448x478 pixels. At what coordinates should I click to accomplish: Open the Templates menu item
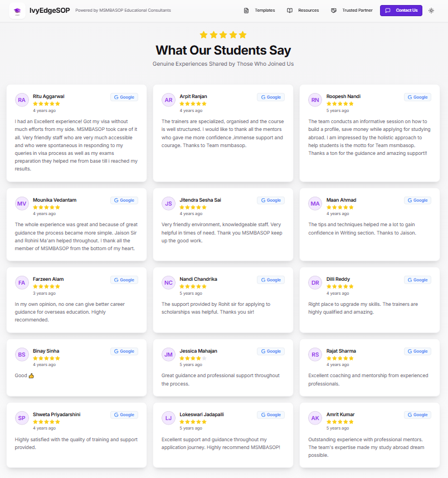point(260,11)
